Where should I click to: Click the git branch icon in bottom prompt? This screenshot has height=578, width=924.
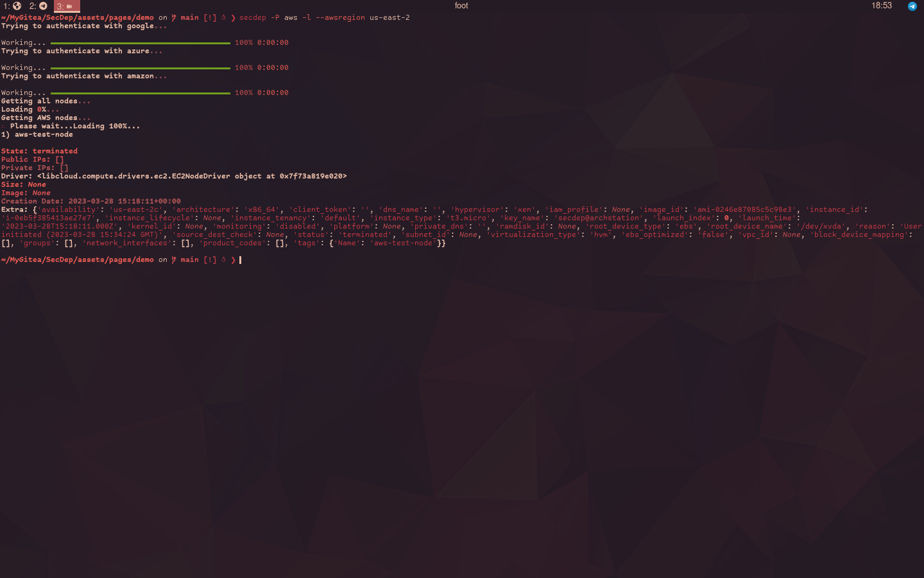pos(174,260)
